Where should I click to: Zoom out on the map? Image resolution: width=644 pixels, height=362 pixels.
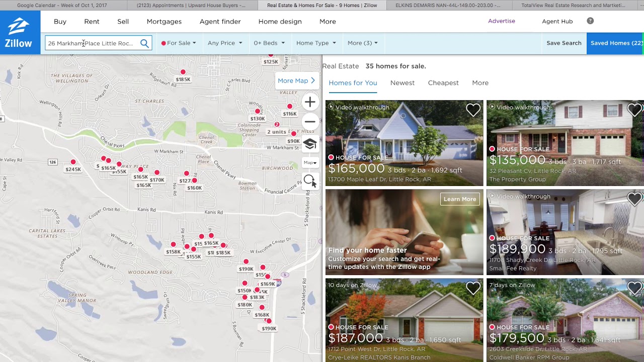point(310,122)
